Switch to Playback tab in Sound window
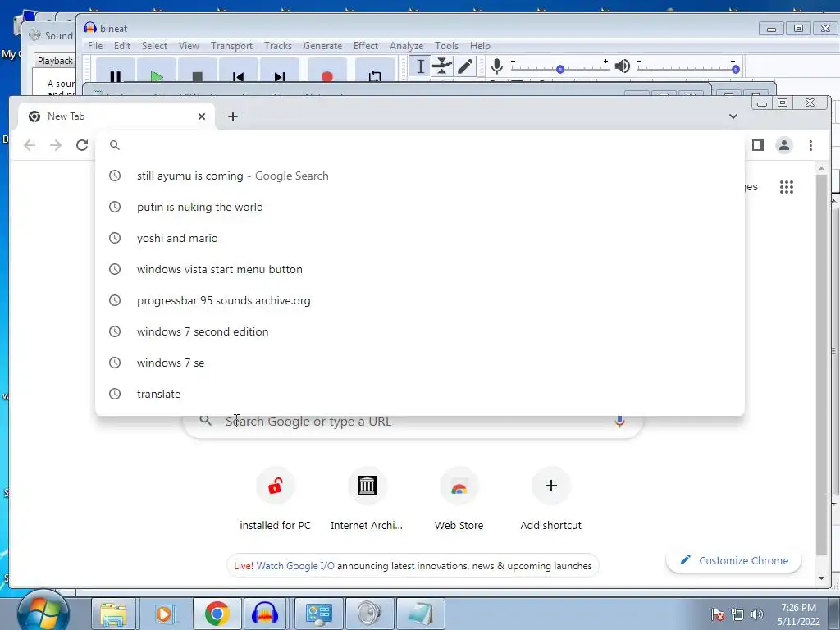The height and width of the screenshot is (630, 840). point(55,61)
